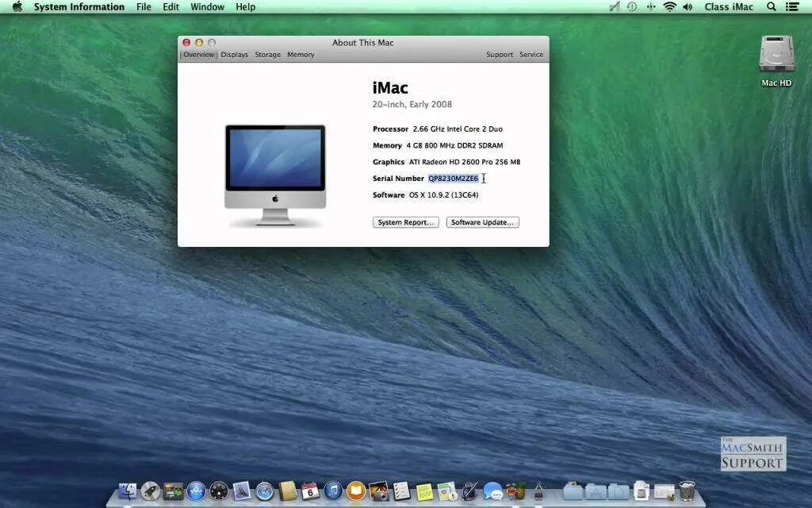This screenshot has height=508, width=812.
Task: Click the 20-inch, Early 2008 model text
Action: pos(412,104)
